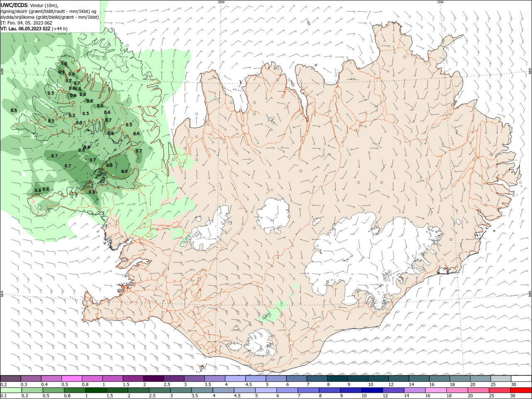Click the palest green 0.1–0.3 rain legend swatch
The height and width of the screenshot is (399, 532).
coord(11,390)
